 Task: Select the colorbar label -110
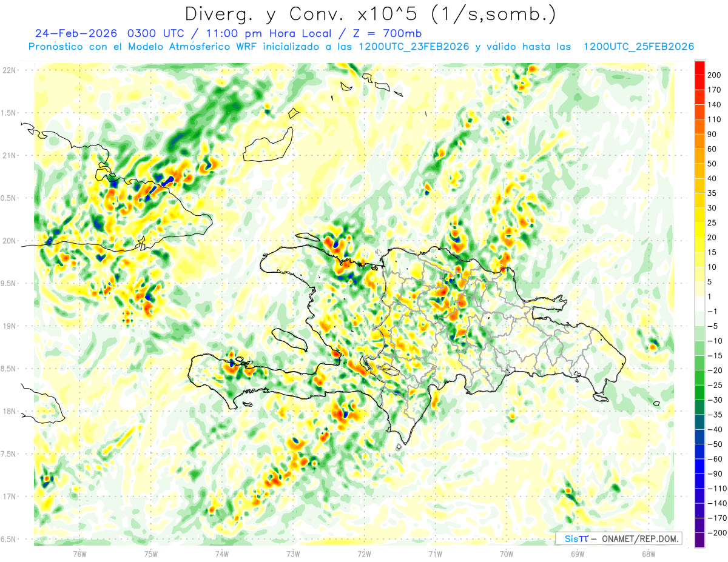pos(717,489)
